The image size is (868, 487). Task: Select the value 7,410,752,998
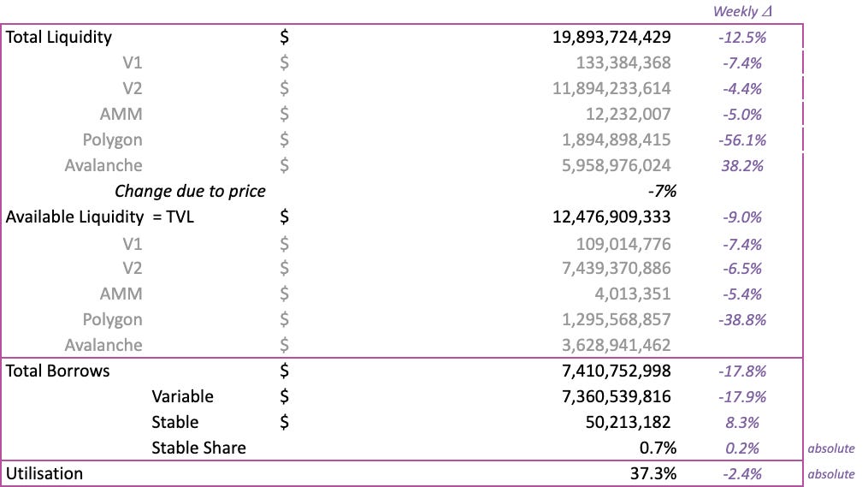click(x=617, y=371)
